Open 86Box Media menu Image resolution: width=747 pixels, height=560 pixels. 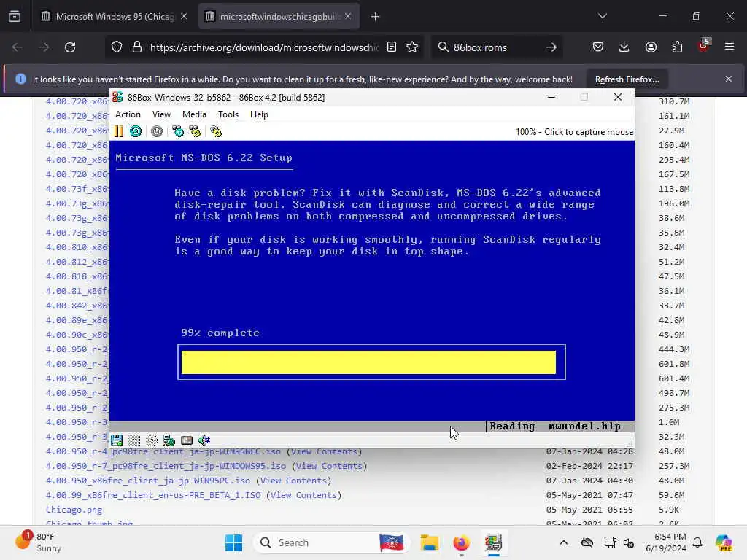click(x=194, y=114)
